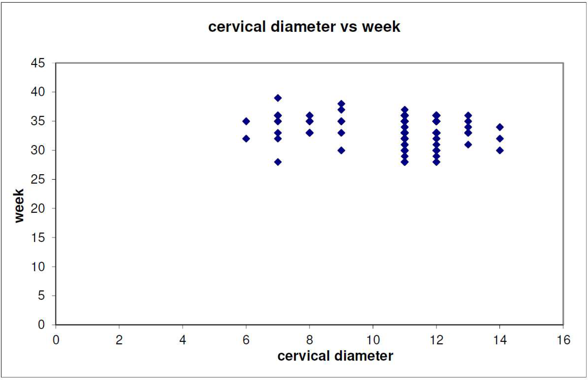The width and height of the screenshot is (588, 380).
Task: Click the week 35 point at diameter 6
Action: (x=246, y=121)
